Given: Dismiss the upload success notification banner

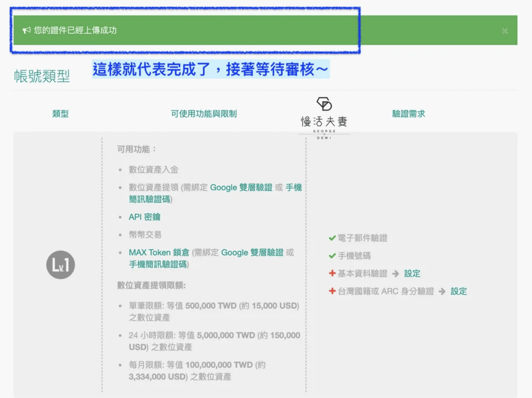Looking at the screenshot, I should (x=504, y=31).
